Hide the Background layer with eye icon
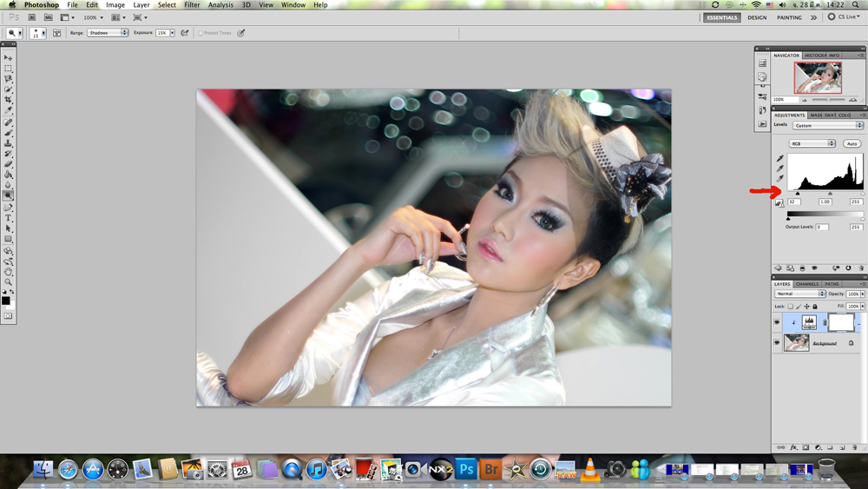868x489 pixels. pos(778,343)
